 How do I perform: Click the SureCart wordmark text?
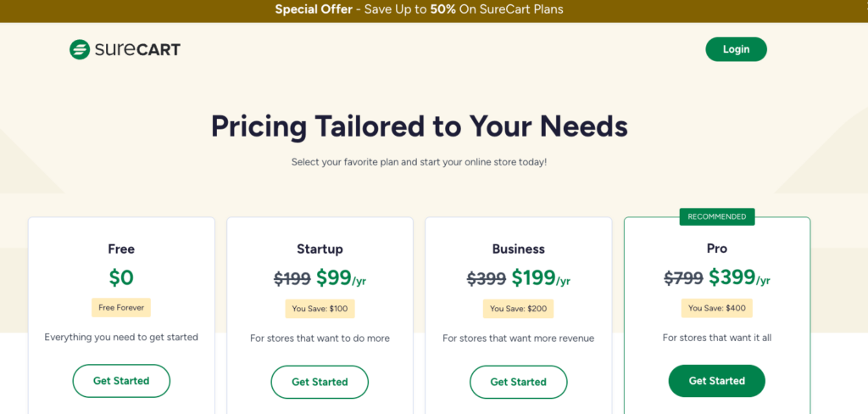click(138, 50)
